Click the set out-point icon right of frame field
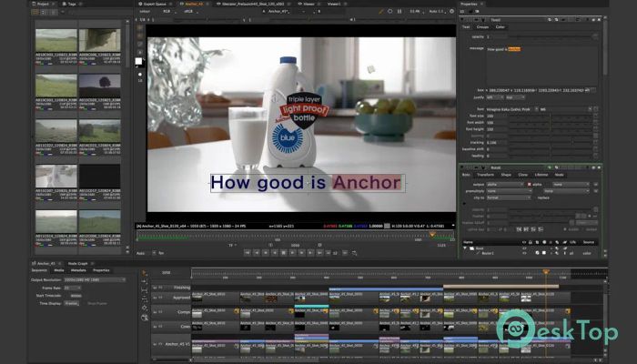This screenshot has height=364, width=637. point(319,245)
